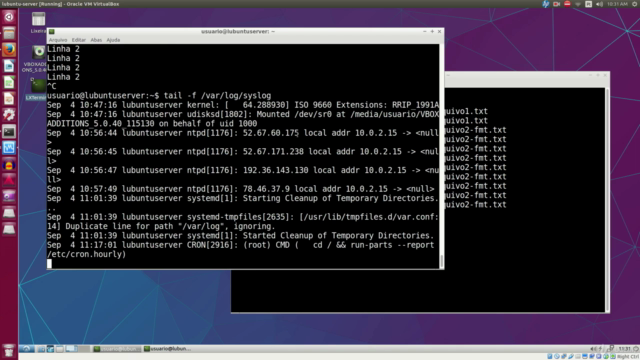The image size is (640, 360).
Task: Open the Terminal icon in the launcher
Action: (x=9, y=131)
